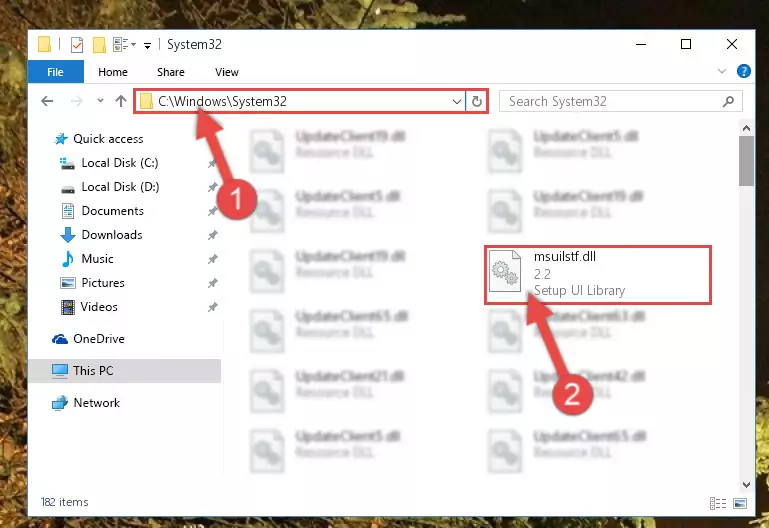The width and height of the screenshot is (769, 528).
Task: Open Local Disk (D:) in sidebar
Action: tap(120, 187)
